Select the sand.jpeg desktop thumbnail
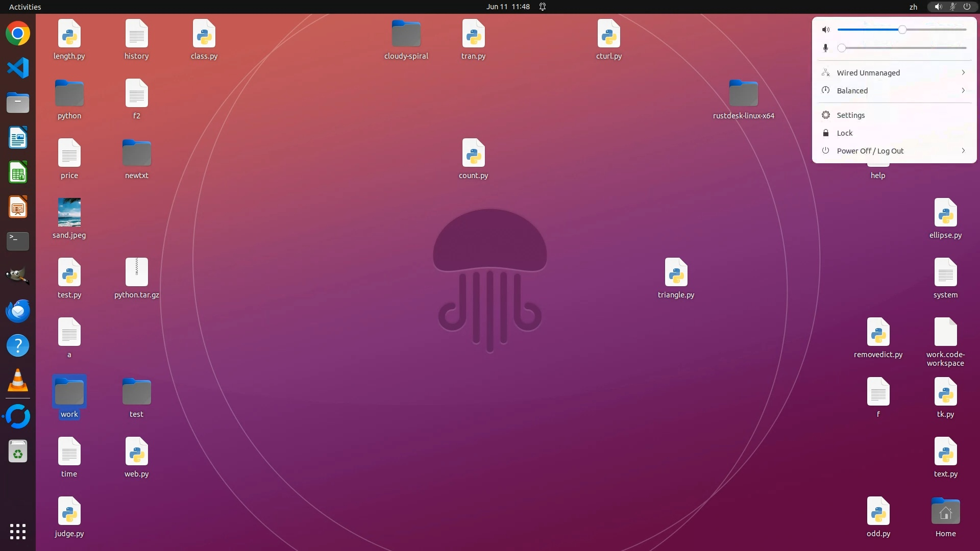 click(x=69, y=212)
